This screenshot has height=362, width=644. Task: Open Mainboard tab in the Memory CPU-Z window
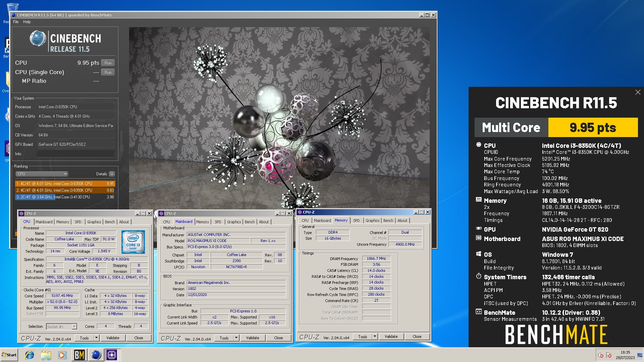(x=322, y=221)
